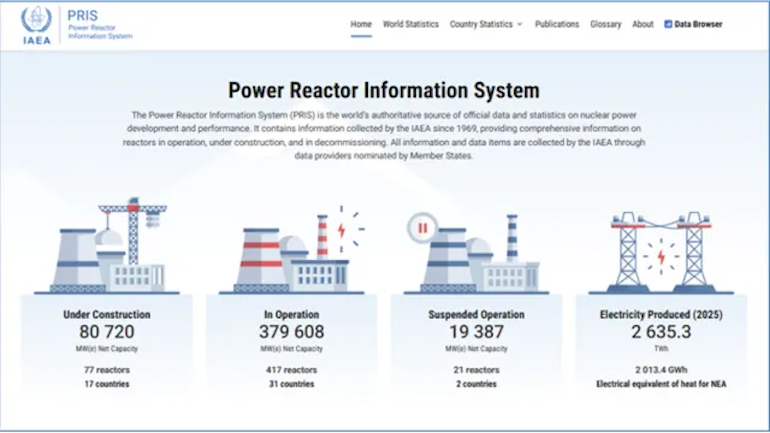The width and height of the screenshot is (770, 433).
Task: Click the 2 countries figure
Action: (x=476, y=384)
